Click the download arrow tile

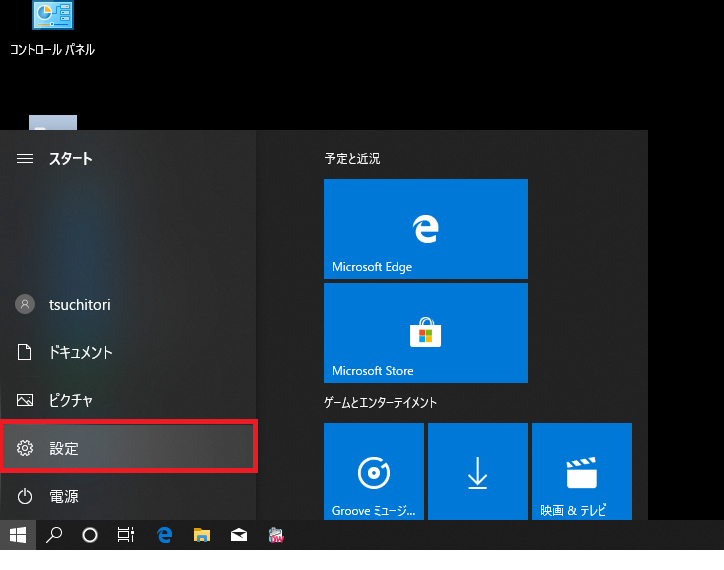477,472
